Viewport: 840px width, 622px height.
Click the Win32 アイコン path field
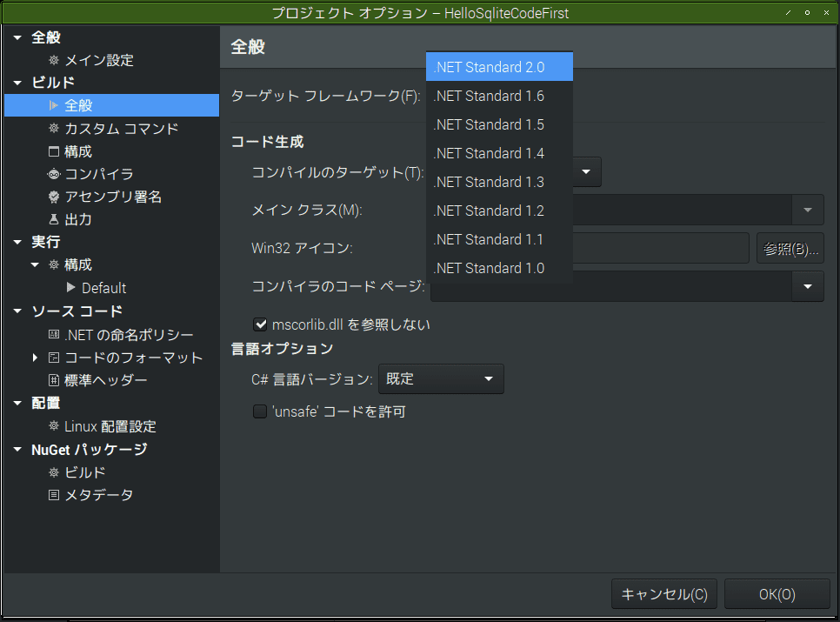point(661,248)
